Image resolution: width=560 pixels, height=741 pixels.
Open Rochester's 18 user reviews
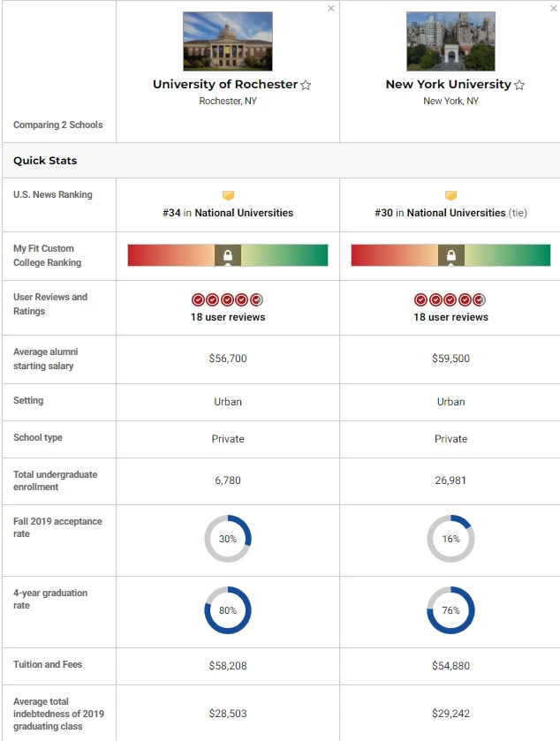[x=228, y=317]
